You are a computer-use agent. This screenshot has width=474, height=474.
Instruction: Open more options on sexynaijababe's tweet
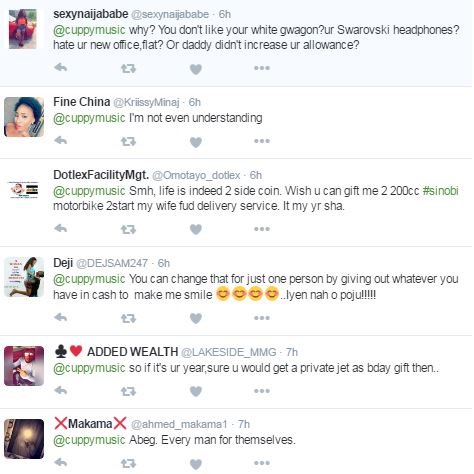(x=262, y=68)
